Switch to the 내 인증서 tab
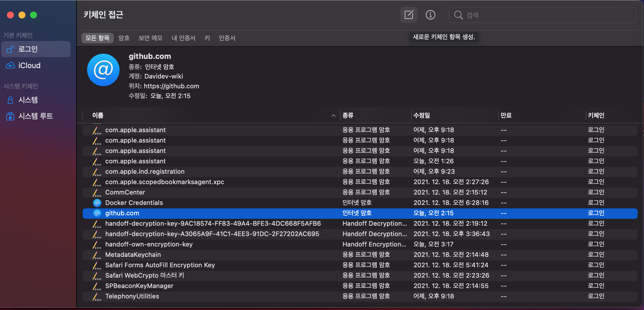 tap(183, 38)
